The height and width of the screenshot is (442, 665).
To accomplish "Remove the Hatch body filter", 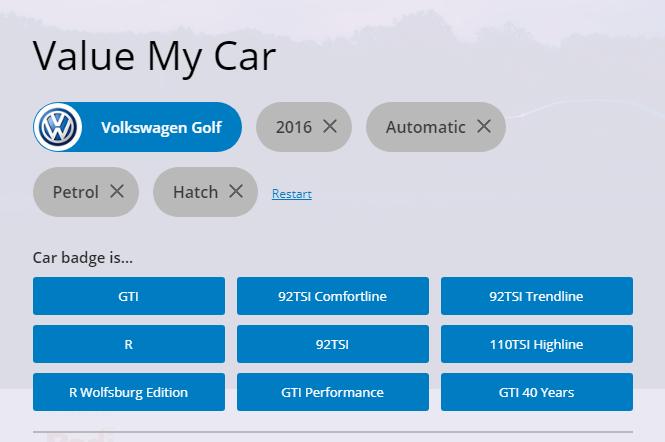I will point(236,191).
